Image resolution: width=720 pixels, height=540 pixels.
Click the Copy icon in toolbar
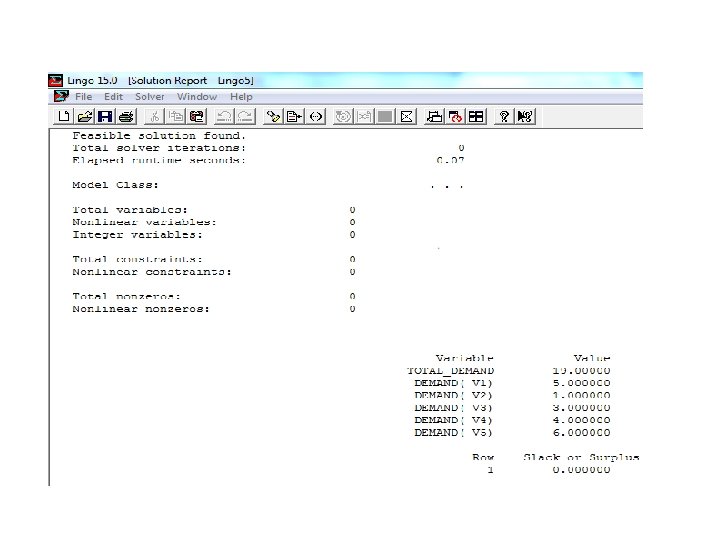(x=176, y=117)
